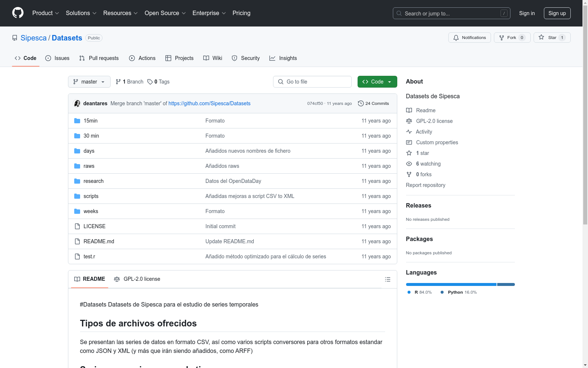The width and height of the screenshot is (588, 368).
Task: Click the weeks folder icon
Action: 77,211
